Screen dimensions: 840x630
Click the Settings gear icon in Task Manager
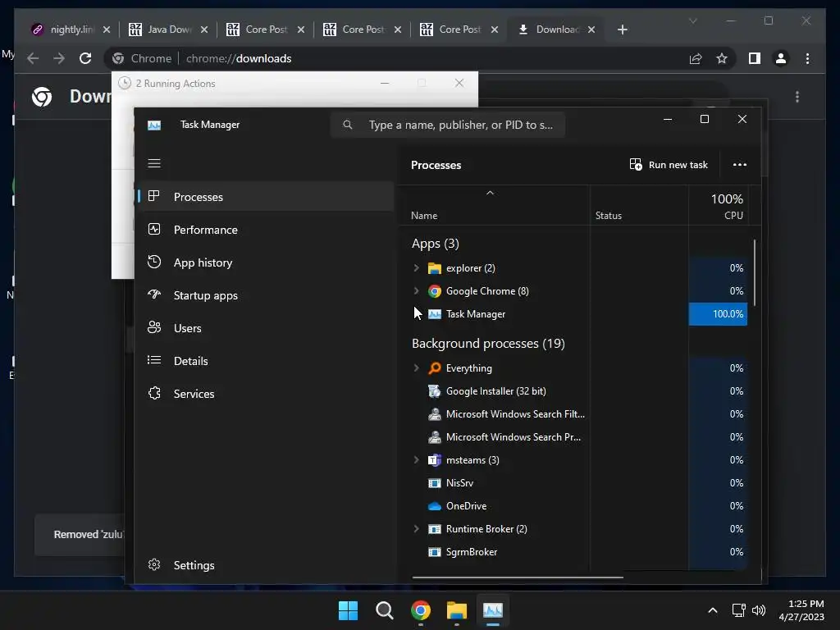(x=154, y=564)
